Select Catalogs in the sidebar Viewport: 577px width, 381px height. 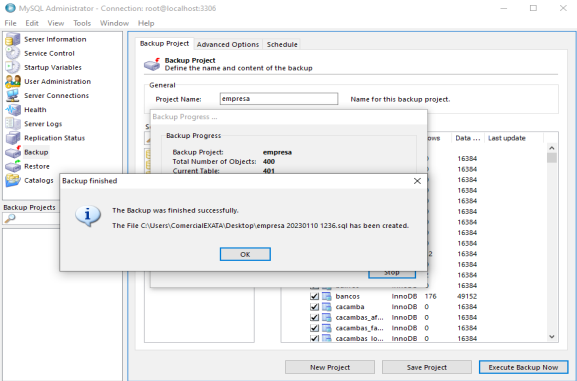click(x=39, y=180)
